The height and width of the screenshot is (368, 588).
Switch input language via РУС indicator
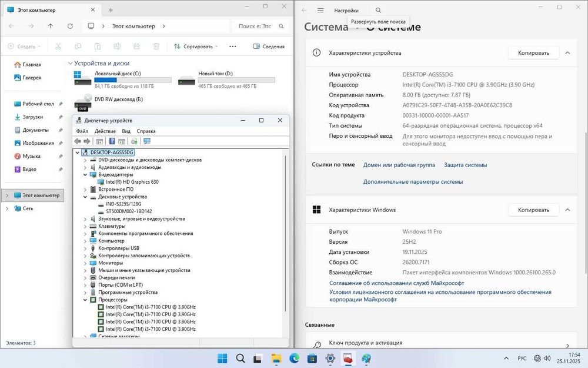point(522,358)
